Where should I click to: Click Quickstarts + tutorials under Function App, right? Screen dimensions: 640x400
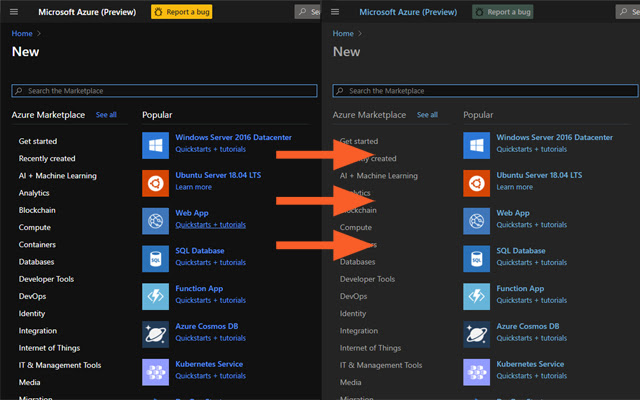coord(532,300)
